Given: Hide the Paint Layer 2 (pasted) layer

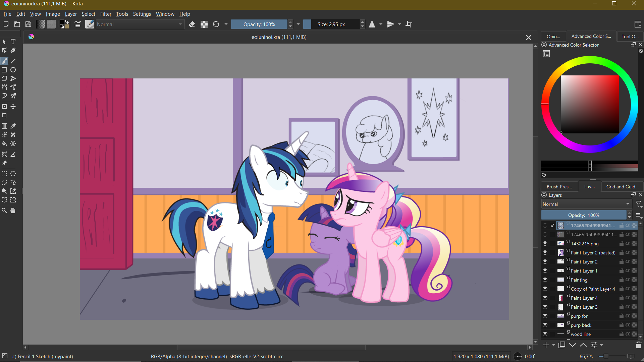Looking at the screenshot, I should (545, 252).
